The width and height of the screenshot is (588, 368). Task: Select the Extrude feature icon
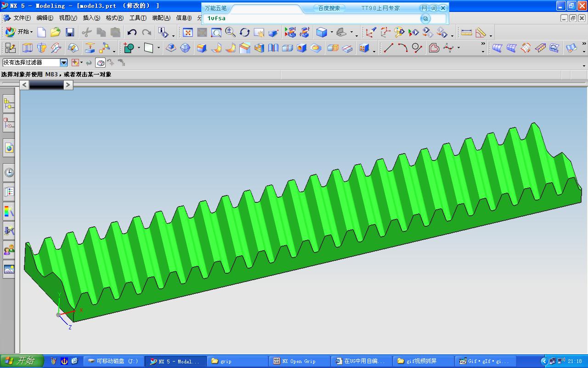pyautogui.click(x=28, y=48)
